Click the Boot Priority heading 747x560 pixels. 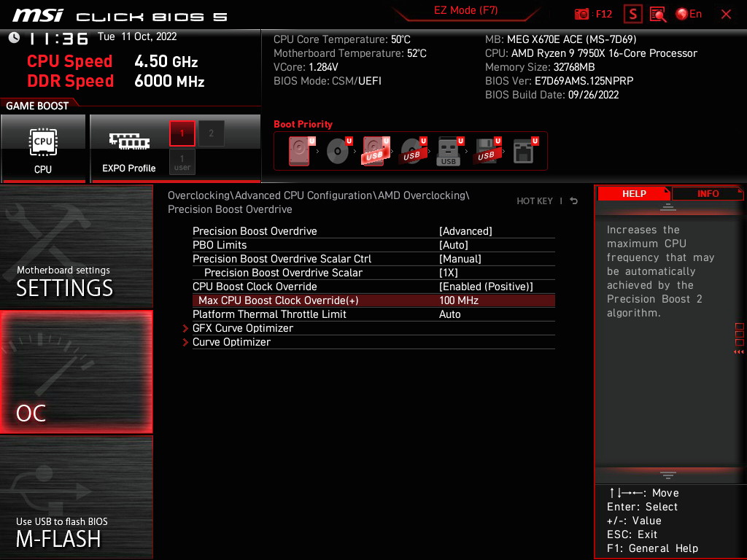[303, 124]
